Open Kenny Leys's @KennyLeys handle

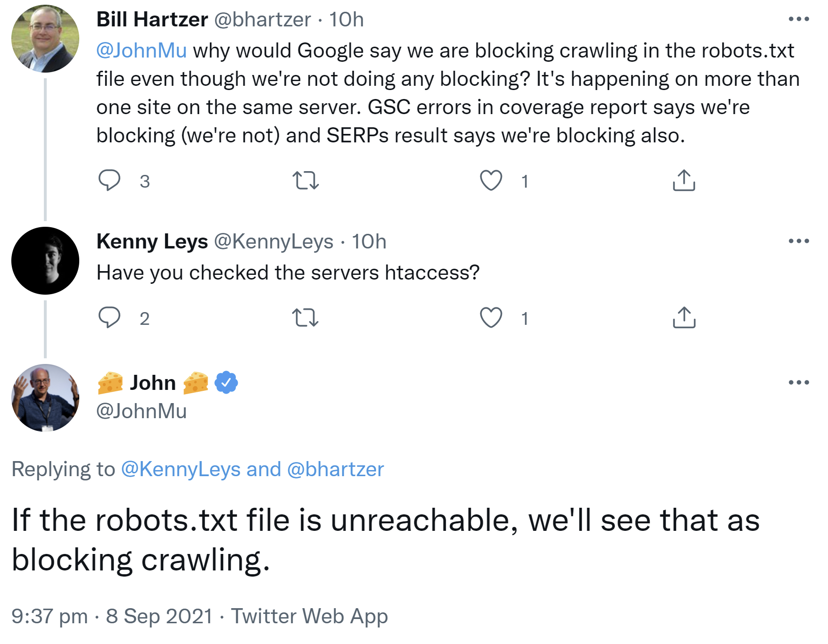274,242
